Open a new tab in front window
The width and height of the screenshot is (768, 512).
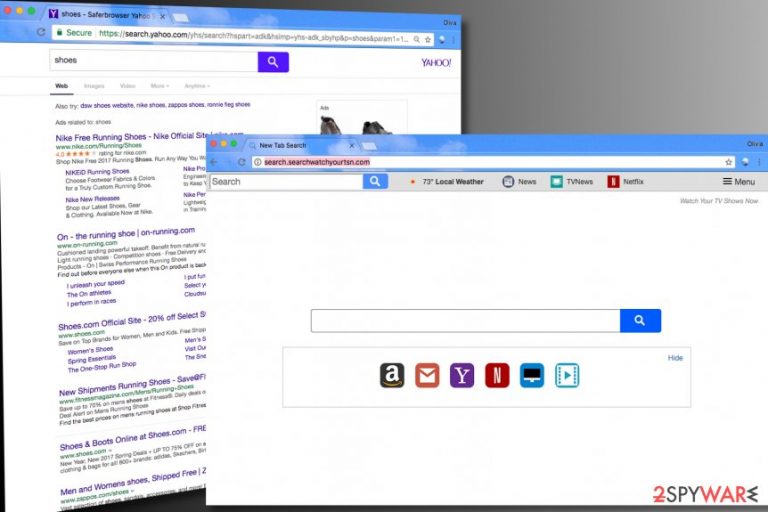(369, 146)
